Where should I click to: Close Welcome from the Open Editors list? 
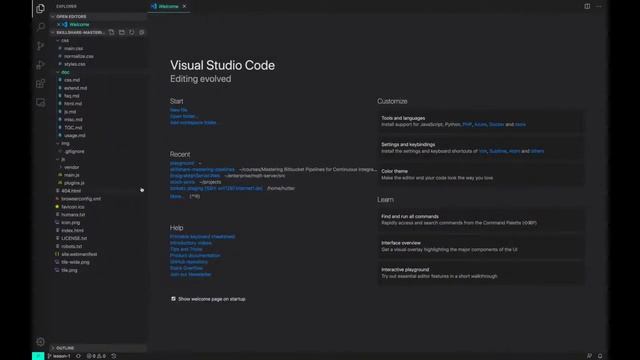click(58, 24)
